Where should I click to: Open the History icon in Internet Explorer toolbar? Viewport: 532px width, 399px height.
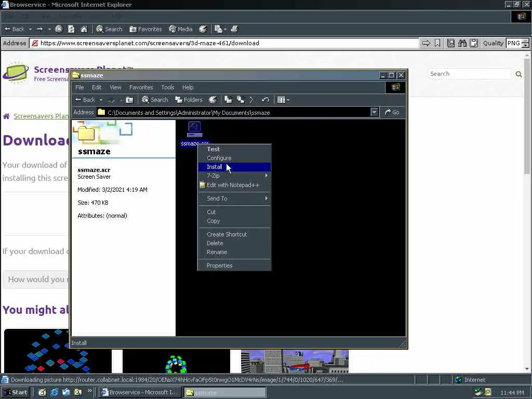pyautogui.click(x=203, y=29)
